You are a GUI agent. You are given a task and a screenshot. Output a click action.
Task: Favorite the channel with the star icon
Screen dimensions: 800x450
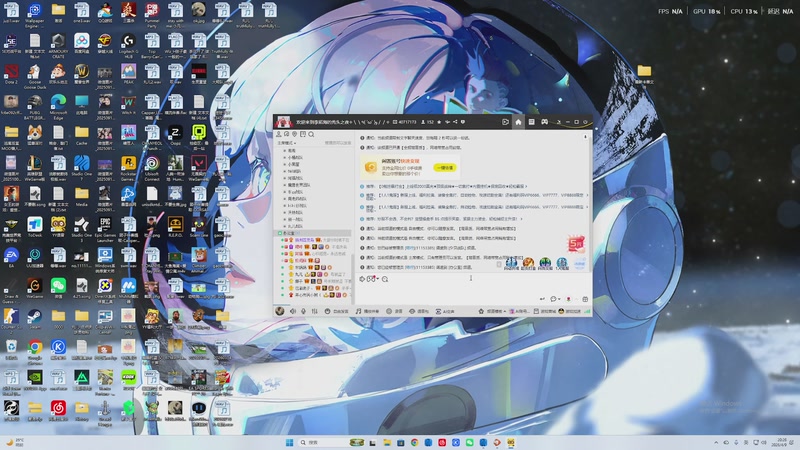439,122
